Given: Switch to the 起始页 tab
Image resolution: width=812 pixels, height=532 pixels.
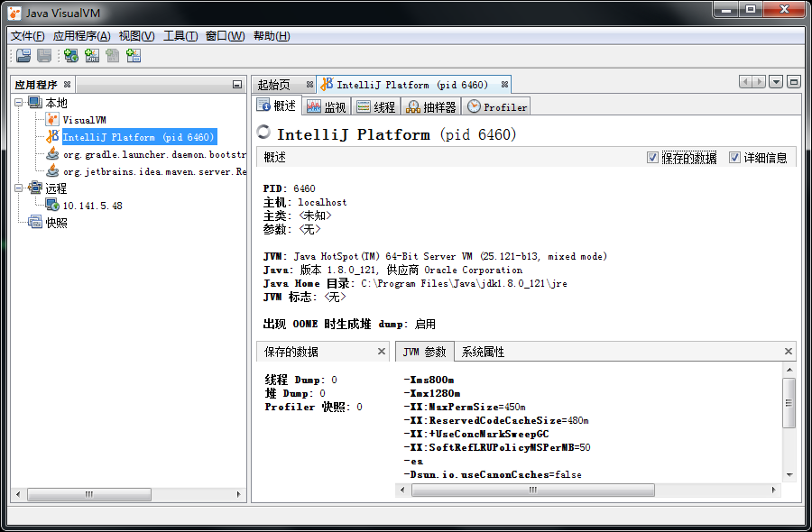Looking at the screenshot, I should 274,85.
